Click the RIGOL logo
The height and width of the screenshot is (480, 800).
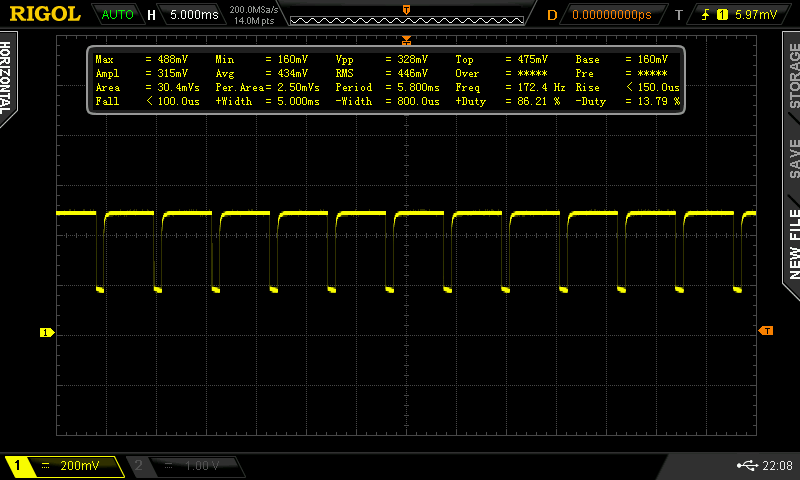(45, 14)
